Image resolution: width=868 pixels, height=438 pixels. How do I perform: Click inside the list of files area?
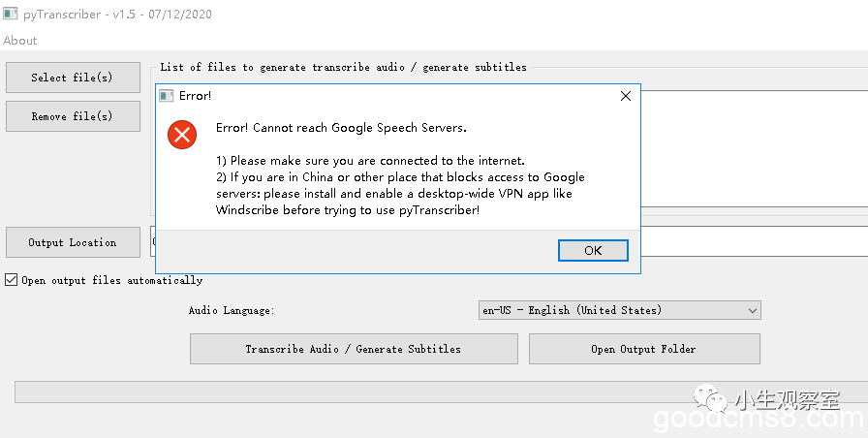click(754, 148)
